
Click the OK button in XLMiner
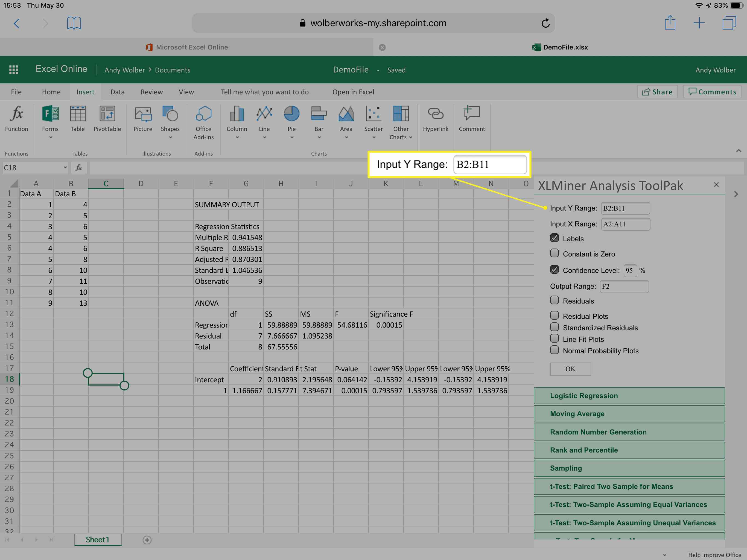click(x=569, y=369)
